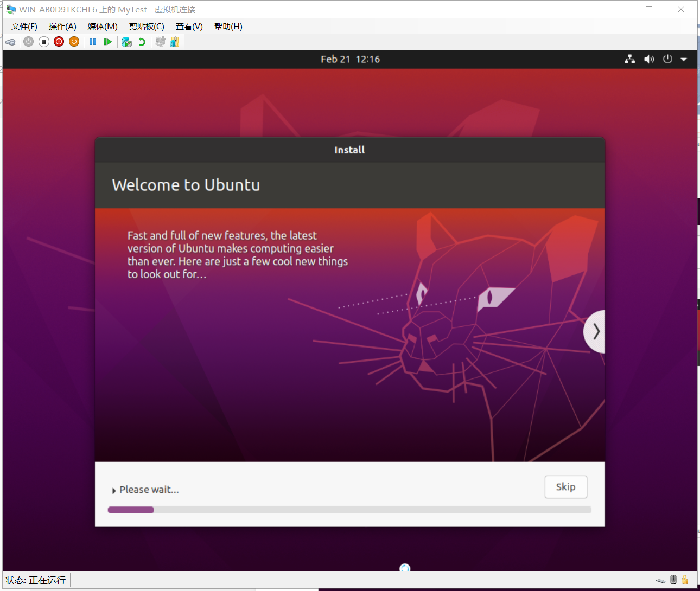Click the grey Start power icon

coord(29,42)
